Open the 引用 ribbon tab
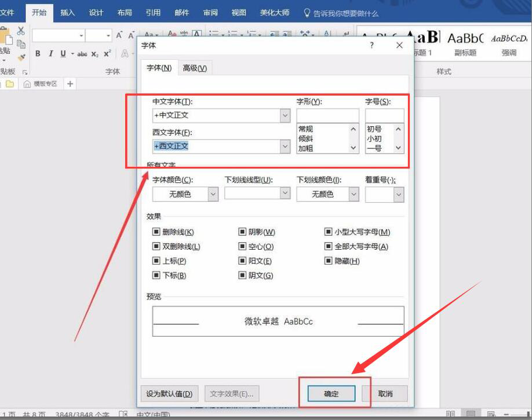Screen dimensions: 532x420 tap(153, 13)
